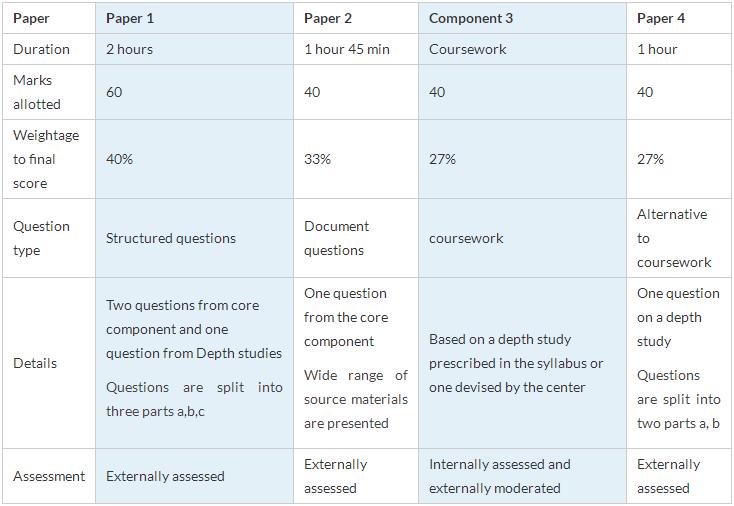This screenshot has height=506, width=734.
Task: Select the Assessment row label
Action: 49,476
